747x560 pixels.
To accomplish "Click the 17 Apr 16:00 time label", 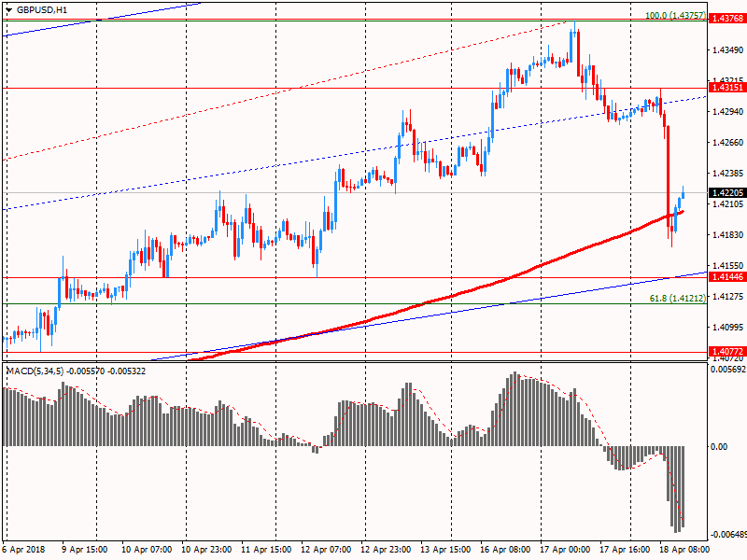I will coord(625,550).
